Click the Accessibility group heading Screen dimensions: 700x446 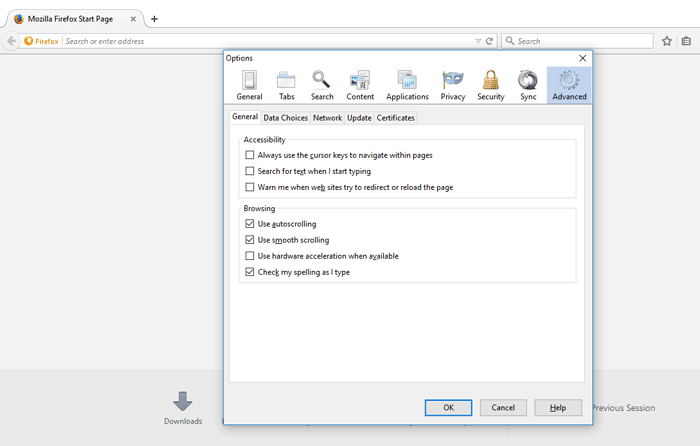264,140
